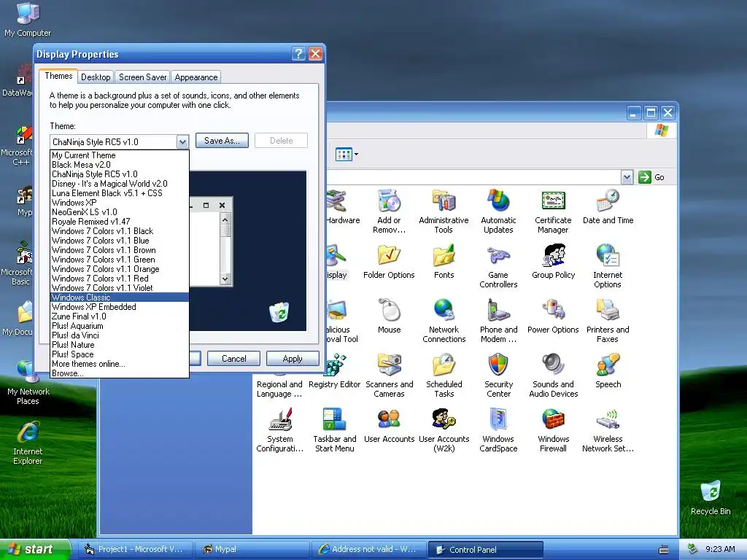Open Printers and Faxes icon

pyautogui.click(x=608, y=321)
